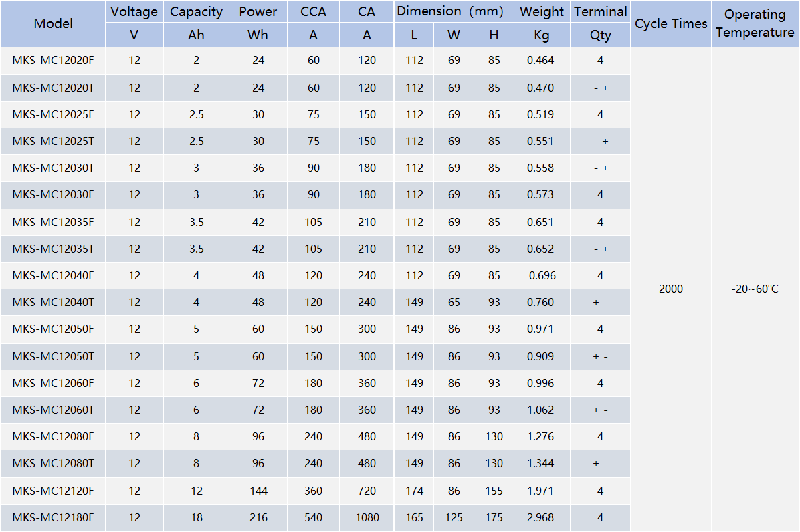
Task: Click the Weight column header
Action: tap(542, 12)
